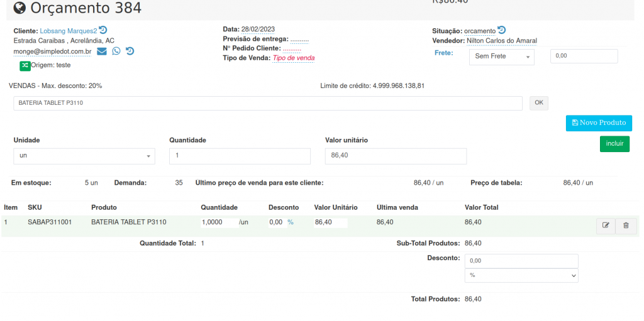Viewport: 644px width, 321px height.
Task: Edit the BATERIA TABLET P3110 row
Action: pos(606,226)
